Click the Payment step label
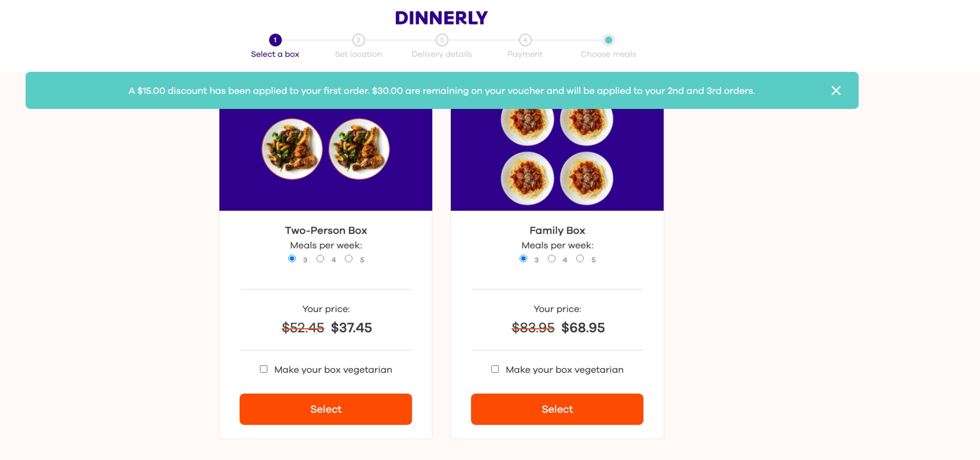The width and height of the screenshot is (980, 460). coord(525,54)
